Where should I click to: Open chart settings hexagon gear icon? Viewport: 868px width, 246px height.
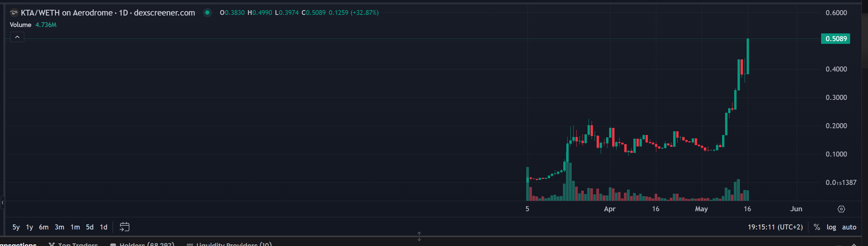point(841,209)
